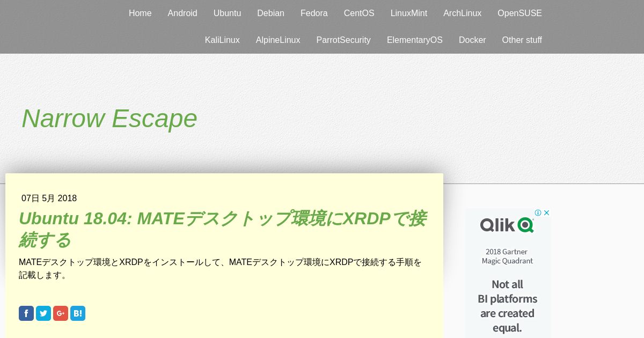This screenshot has height=338, width=644.
Task: Open the CentOS category
Action: [359, 13]
